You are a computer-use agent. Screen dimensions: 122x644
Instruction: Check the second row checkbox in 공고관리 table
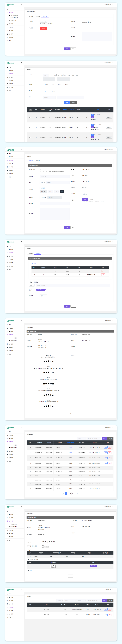coord(30,127)
